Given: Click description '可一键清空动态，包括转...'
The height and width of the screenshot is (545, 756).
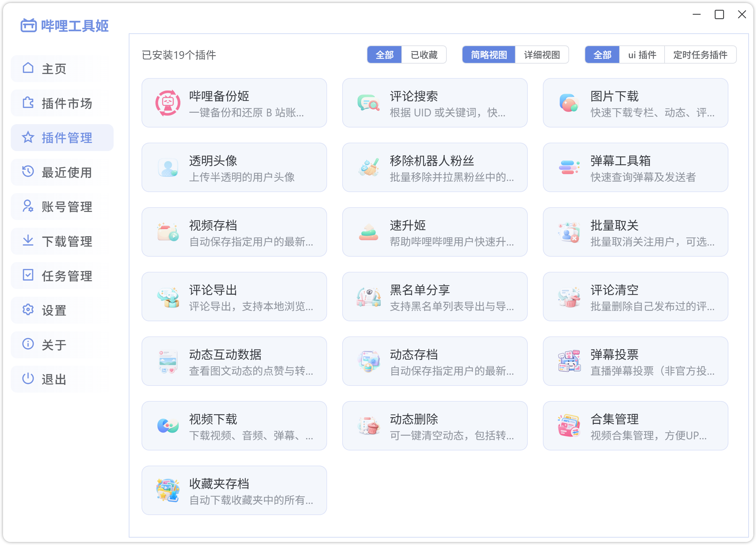Looking at the screenshot, I should pos(452,435).
